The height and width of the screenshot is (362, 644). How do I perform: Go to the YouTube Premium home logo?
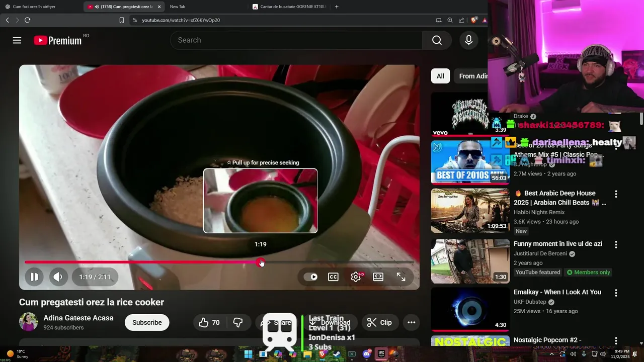(x=58, y=41)
